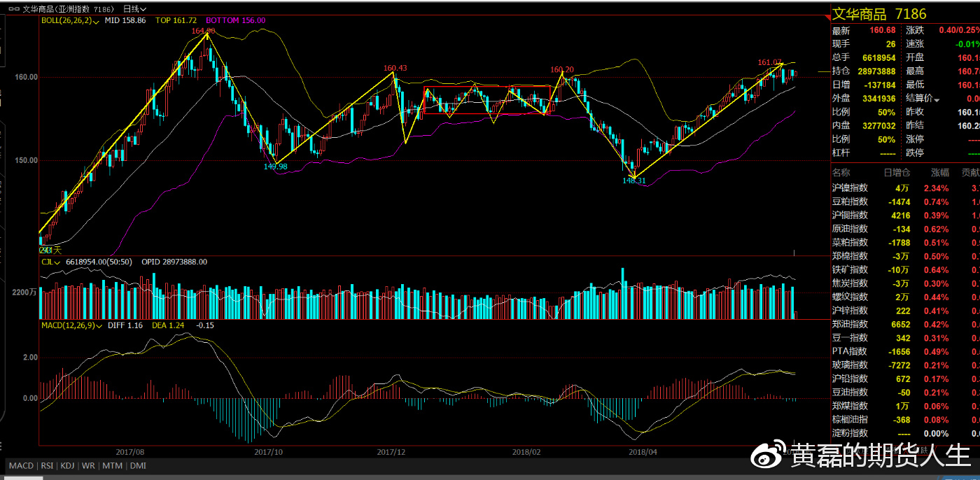Select the 豆油指数 row
The image size is (980, 480).
click(x=906, y=393)
